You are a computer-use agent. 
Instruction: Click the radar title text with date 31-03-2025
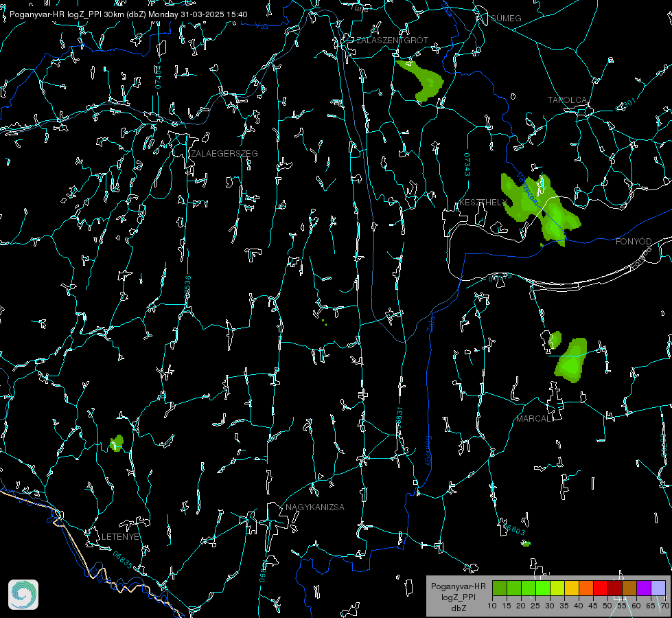[x=128, y=14]
